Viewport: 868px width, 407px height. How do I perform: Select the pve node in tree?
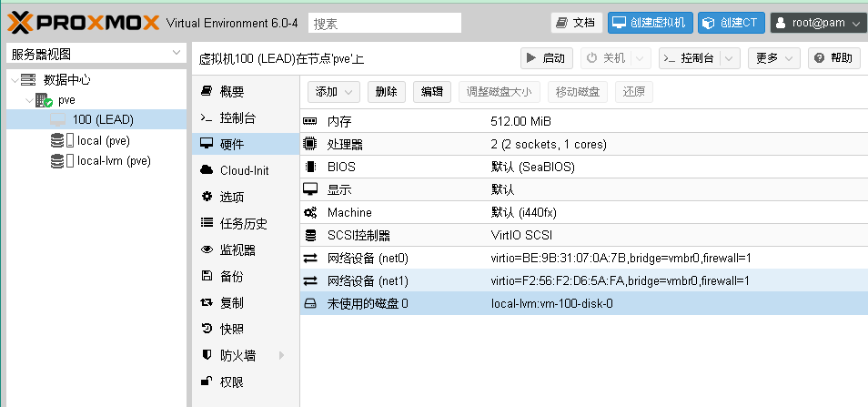pyautogui.click(x=66, y=100)
